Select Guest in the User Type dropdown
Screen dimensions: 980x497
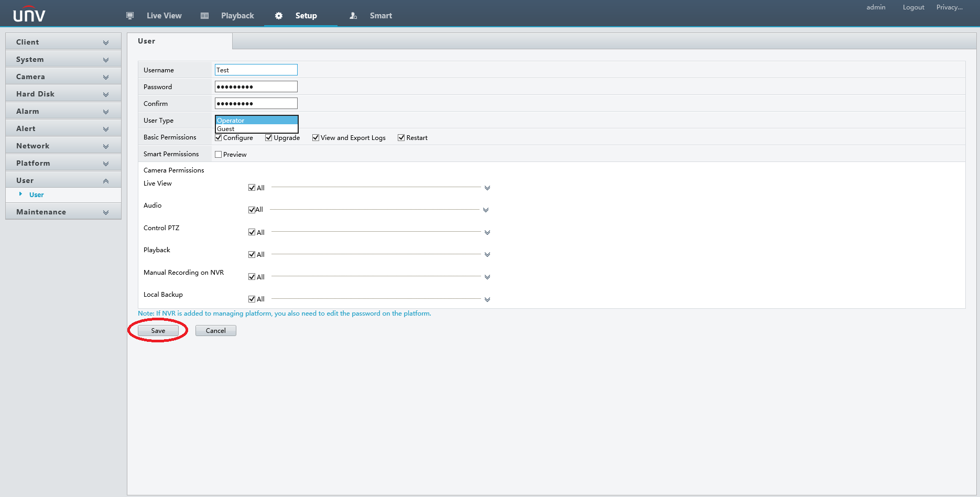225,128
